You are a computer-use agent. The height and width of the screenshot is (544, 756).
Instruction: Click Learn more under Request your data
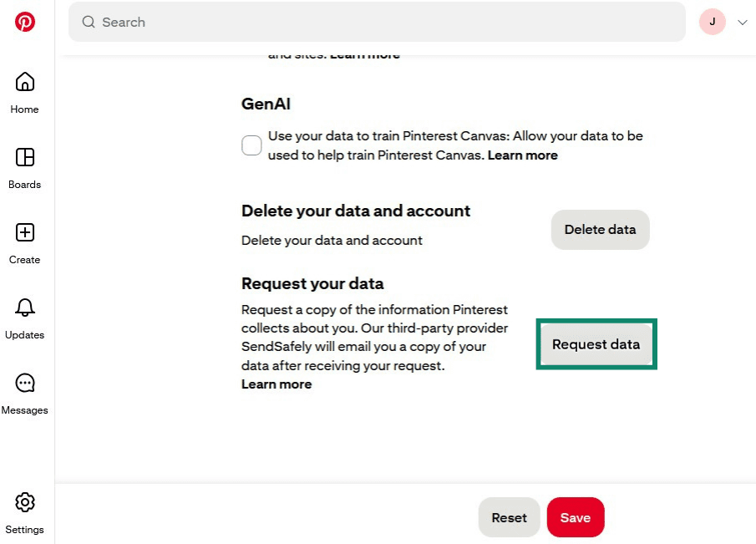click(x=277, y=384)
